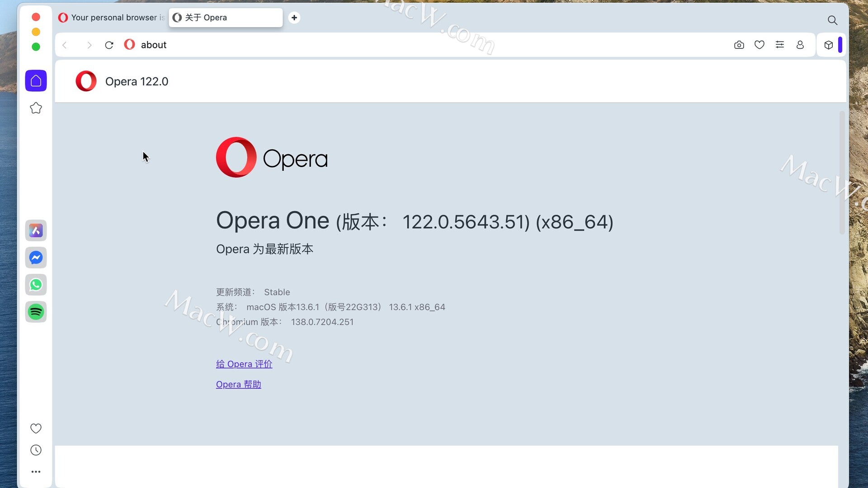Open the extensions cube icon
Viewport: 868px width, 488px height.
(x=828, y=45)
